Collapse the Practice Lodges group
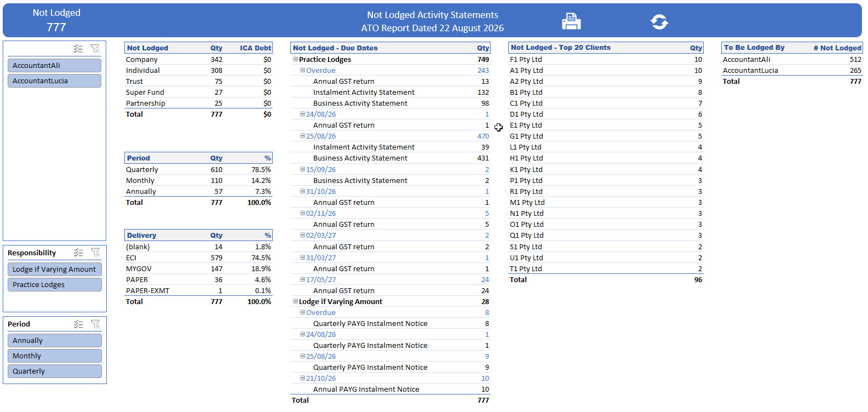This screenshot has width=868, height=412. tap(295, 59)
